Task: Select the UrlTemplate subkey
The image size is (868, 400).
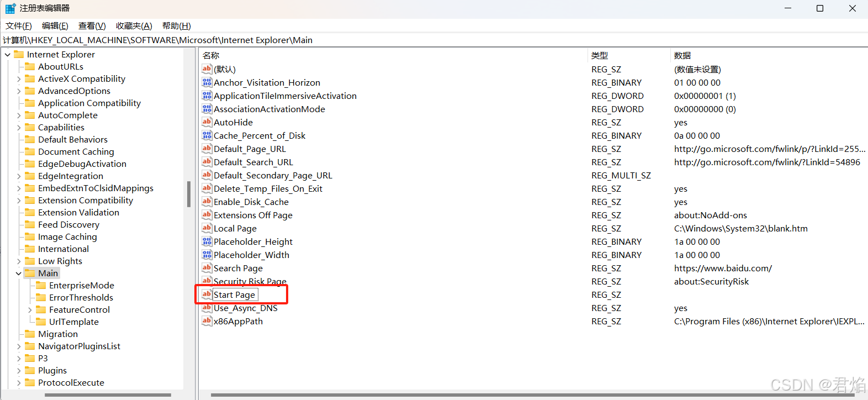Action: pos(74,322)
